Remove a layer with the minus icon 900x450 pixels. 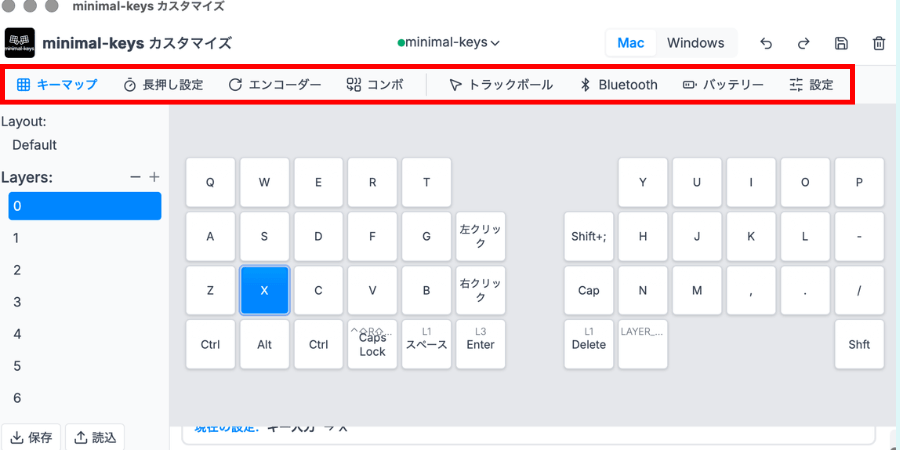point(135,177)
